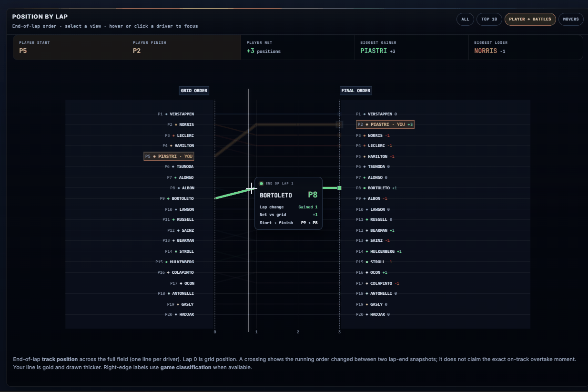
Task: Click the green square marker ending Bortoleto's line
Action: [339, 188]
